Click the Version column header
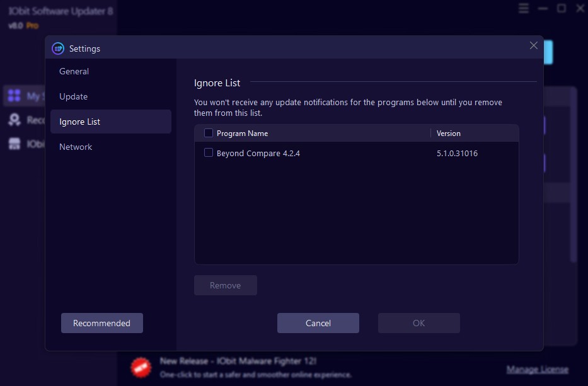 [448, 133]
